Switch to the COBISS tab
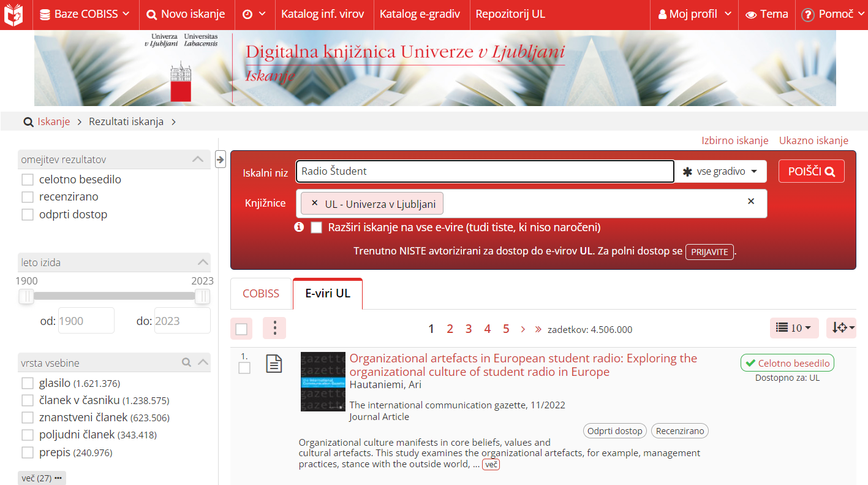 (261, 294)
